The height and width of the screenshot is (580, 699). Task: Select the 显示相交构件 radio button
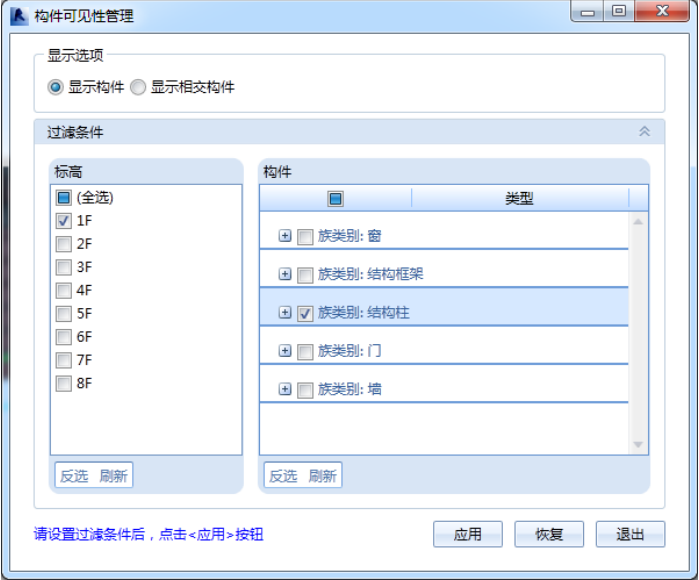[x=138, y=87]
